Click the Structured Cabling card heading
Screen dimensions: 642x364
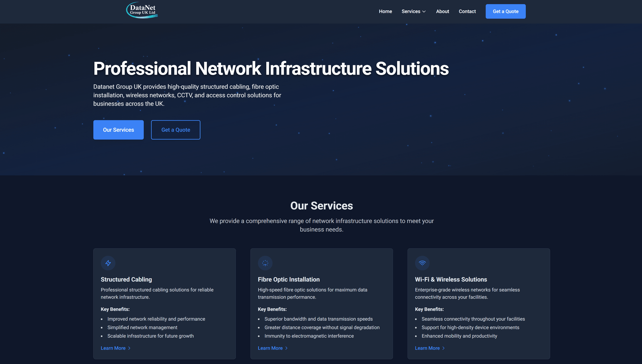tap(126, 279)
